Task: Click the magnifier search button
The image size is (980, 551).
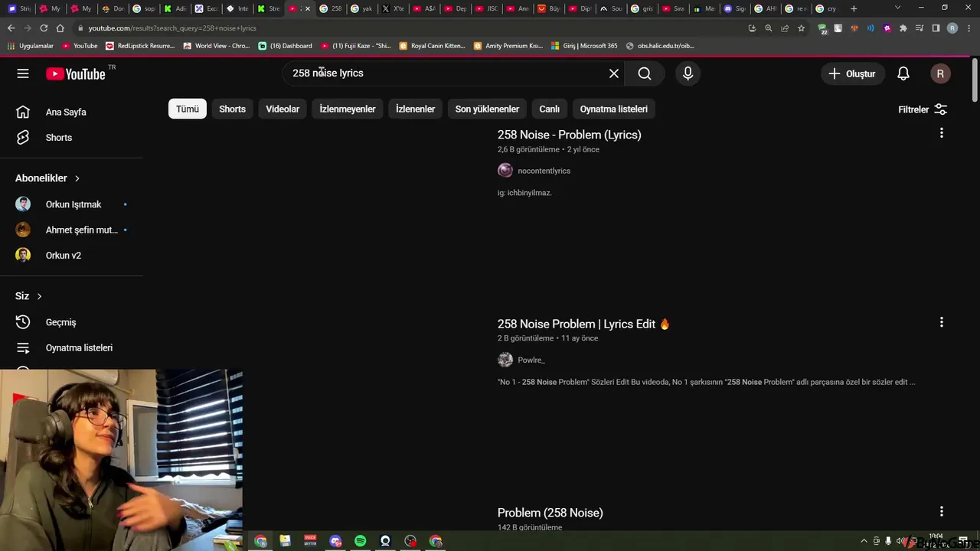Action: pos(645,73)
